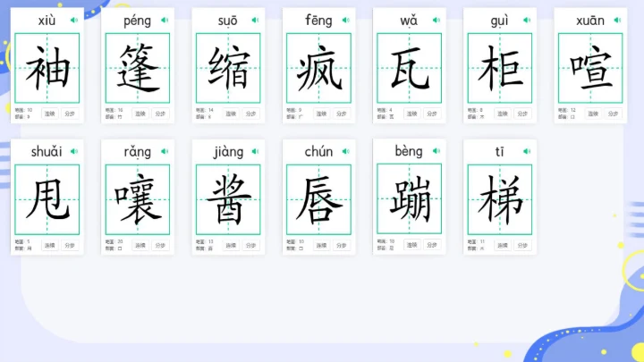The width and height of the screenshot is (644, 362).
Task: Play the bèng pronunciation sound
Action: click(436, 151)
